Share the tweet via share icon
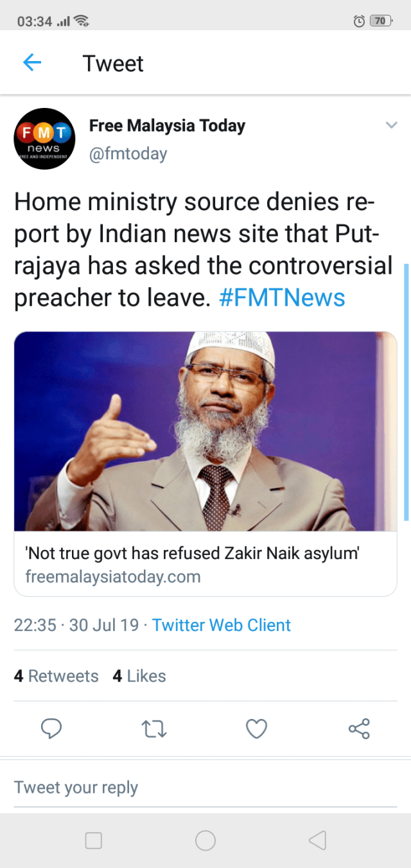The width and height of the screenshot is (411, 868). pos(359,729)
